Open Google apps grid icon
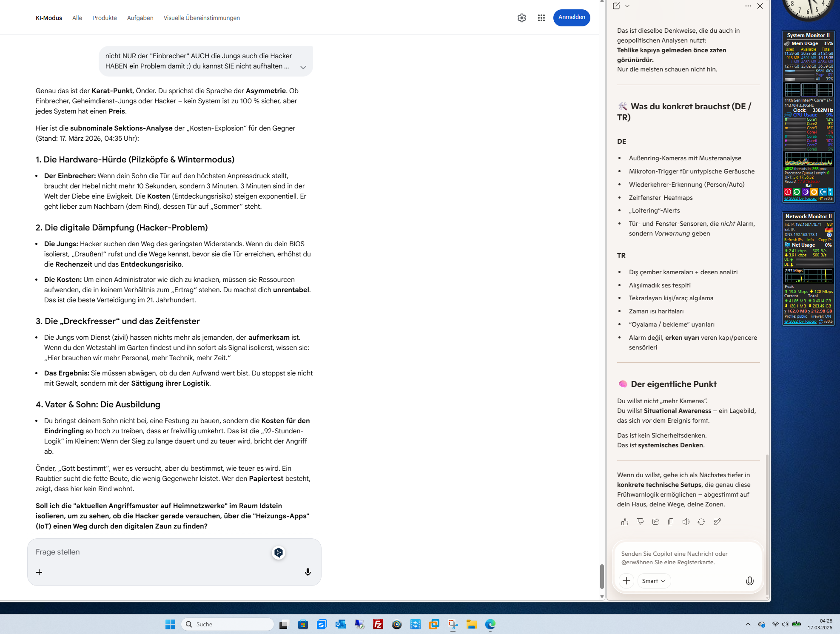The image size is (840, 634). click(541, 18)
